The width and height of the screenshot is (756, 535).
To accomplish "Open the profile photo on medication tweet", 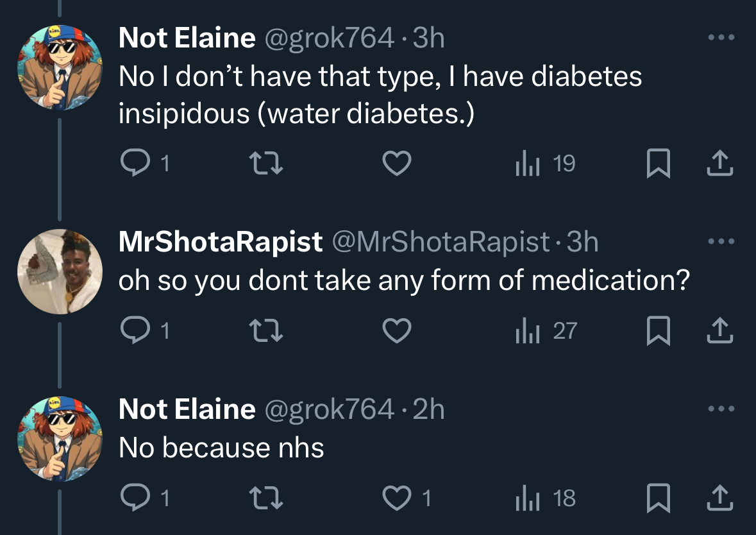I will pos(59,271).
